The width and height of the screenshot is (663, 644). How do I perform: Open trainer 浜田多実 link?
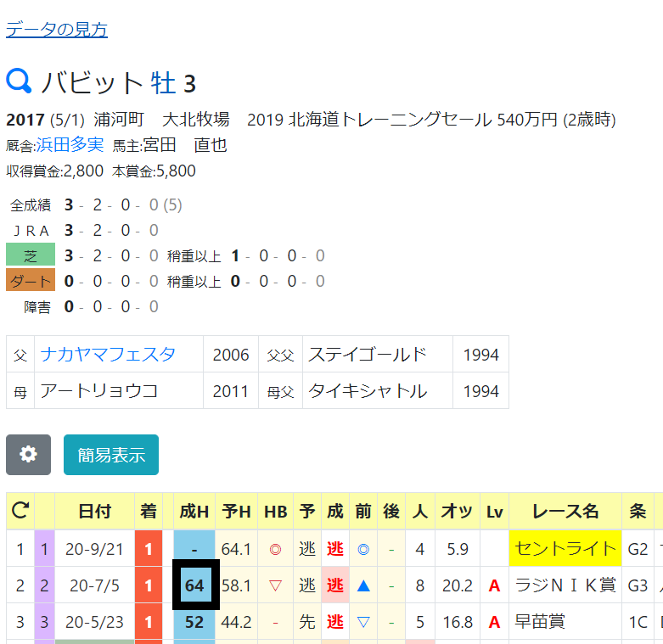pyautogui.click(x=70, y=145)
